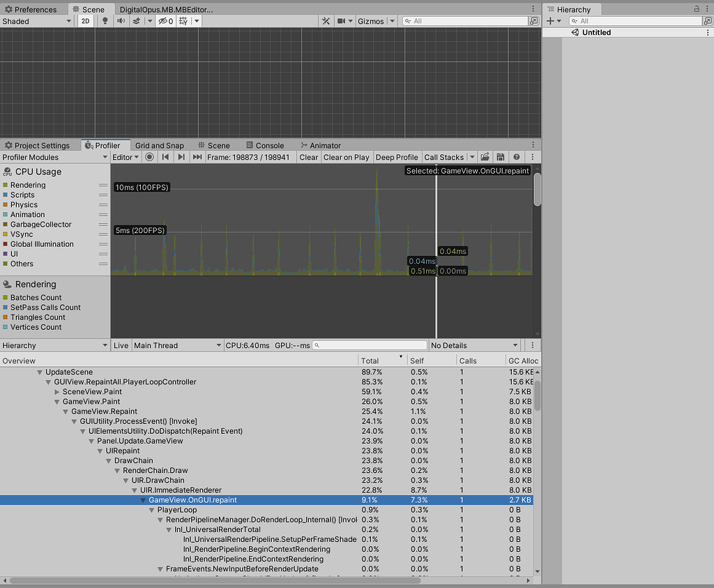Enable Deep Profile mode
Screen dimensions: 714x588
(x=397, y=157)
